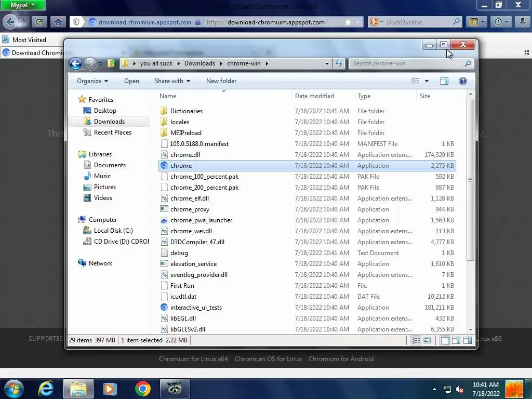Select D3DCompiler_47.dll file name
This screenshot has width=532, height=399.
pos(197,242)
